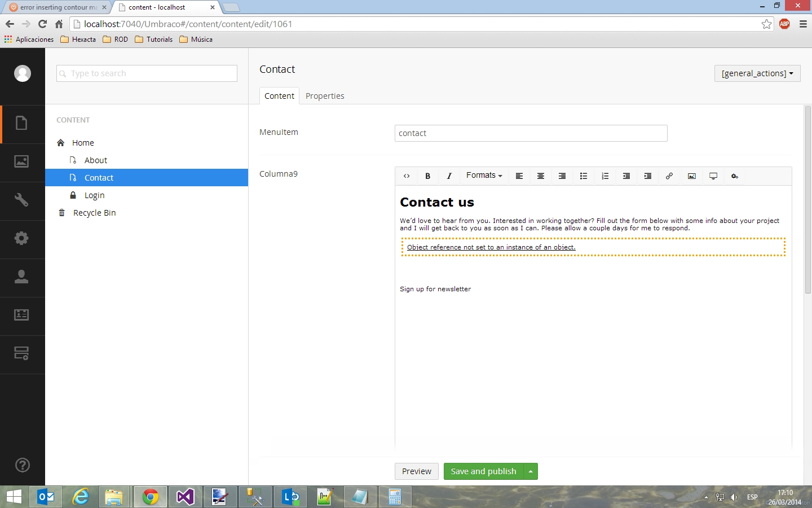Viewport: 812px width, 508px height.
Task: Click the Preview button
Action: (x=417, y=471)
